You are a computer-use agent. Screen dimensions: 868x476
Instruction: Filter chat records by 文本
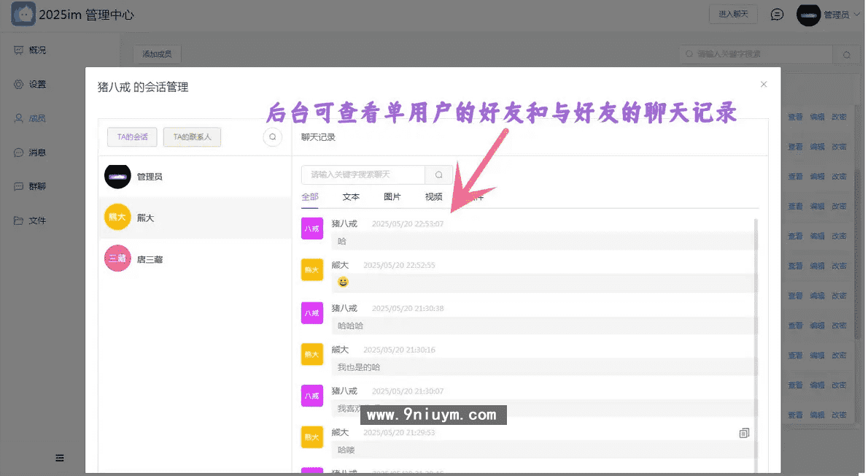pyautogui.click(x=350, y=196)
